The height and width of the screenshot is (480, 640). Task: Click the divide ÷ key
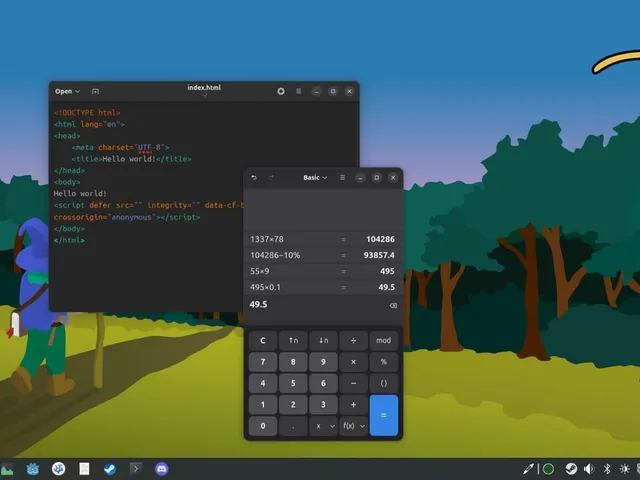pos(353,340)
